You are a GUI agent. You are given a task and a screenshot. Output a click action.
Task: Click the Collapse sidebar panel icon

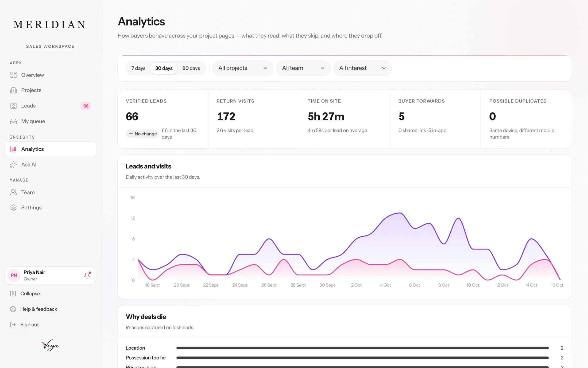pos(13,293)
